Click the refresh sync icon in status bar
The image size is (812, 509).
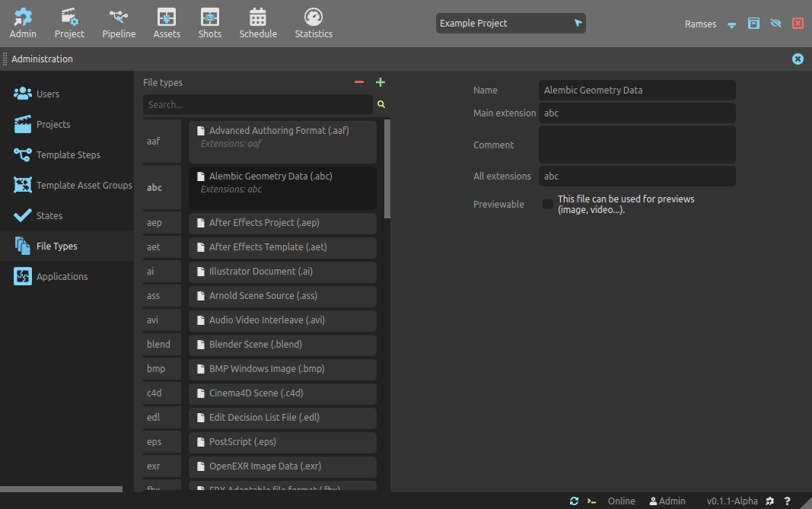pos(574,501)
